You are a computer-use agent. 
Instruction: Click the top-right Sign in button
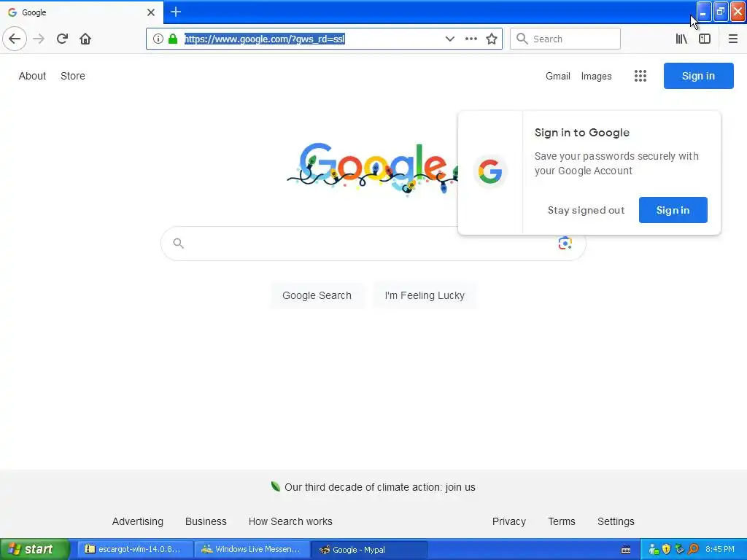pyautogui.click(x=698, y=76)
